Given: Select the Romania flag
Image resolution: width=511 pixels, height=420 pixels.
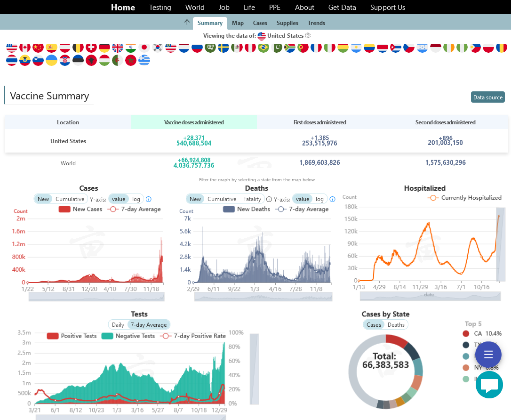Looking at the screenshot, I should [502, 48].
